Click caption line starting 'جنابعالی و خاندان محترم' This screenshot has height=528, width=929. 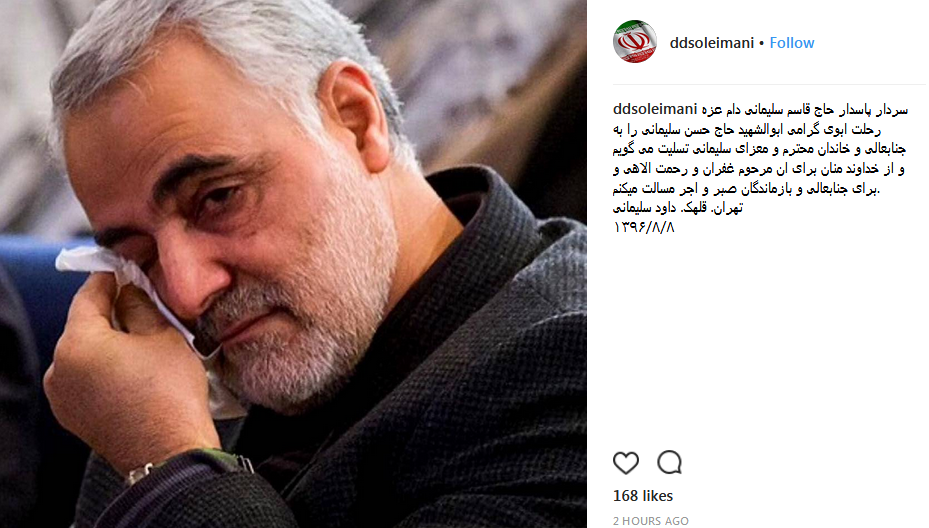tap(759, 149)
